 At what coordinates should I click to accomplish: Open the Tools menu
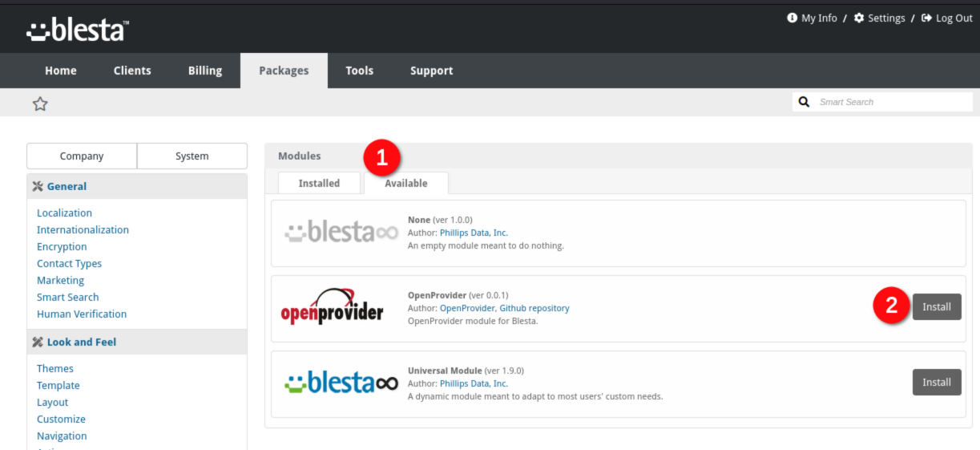tap(359, 71)
